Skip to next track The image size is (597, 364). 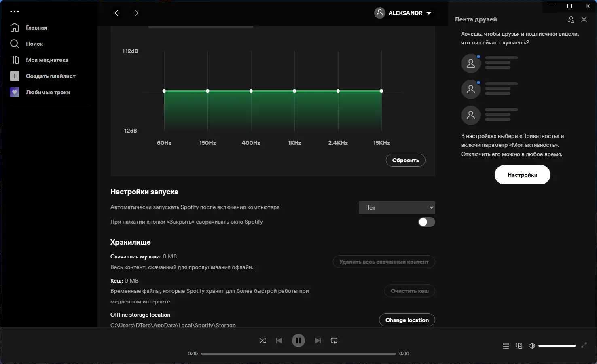click(318, 341)
